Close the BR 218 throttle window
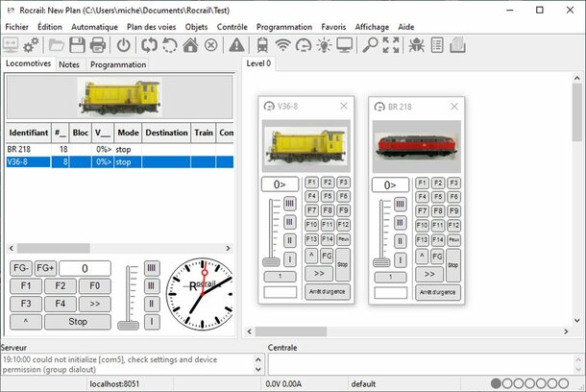 click(x=454, y=107)
